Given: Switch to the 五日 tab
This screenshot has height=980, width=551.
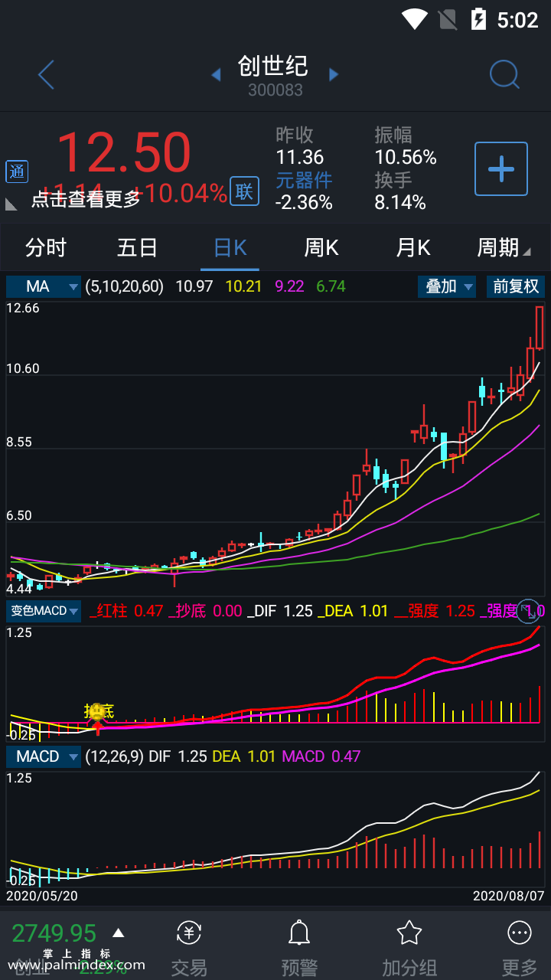Looking at the screenshot, I should 138,248.
